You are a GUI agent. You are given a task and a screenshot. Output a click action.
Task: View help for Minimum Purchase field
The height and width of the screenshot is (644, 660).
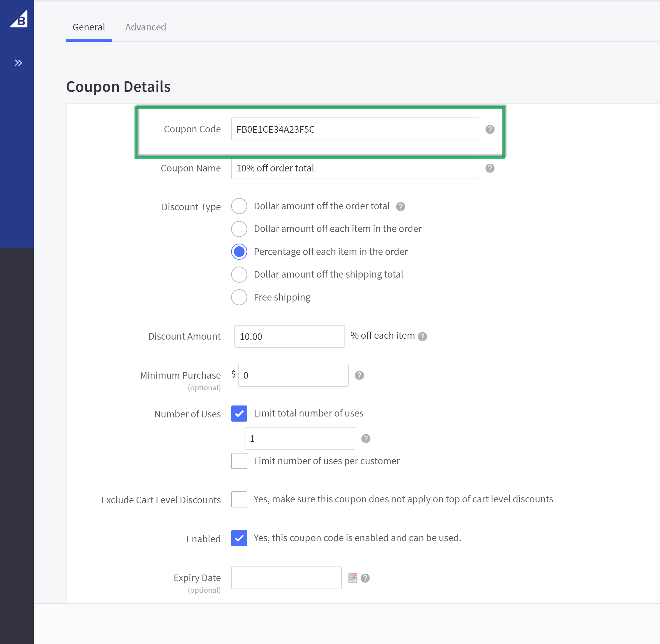click(x=359, y=375)
